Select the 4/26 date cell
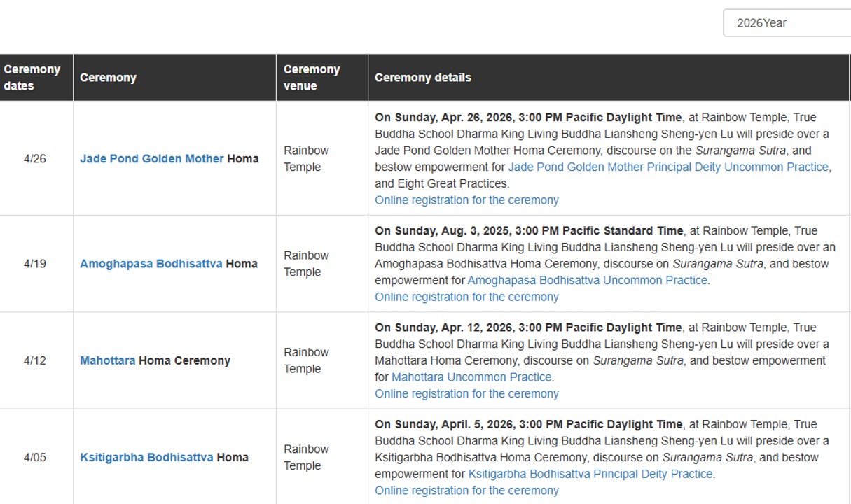Viewport: 851px width, 504px height. 35,159
